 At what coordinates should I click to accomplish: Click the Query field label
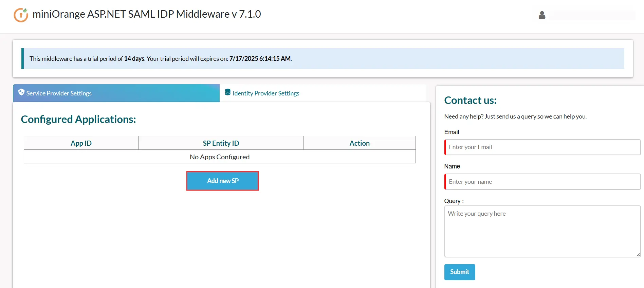[x=454, y=201]
